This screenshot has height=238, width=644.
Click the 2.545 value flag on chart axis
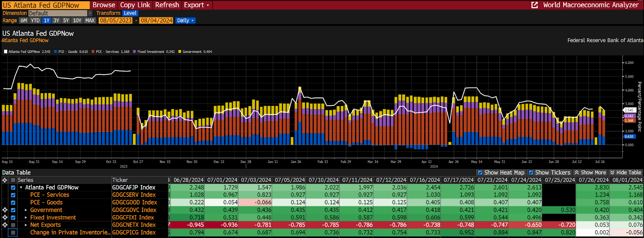coord(629,110)
